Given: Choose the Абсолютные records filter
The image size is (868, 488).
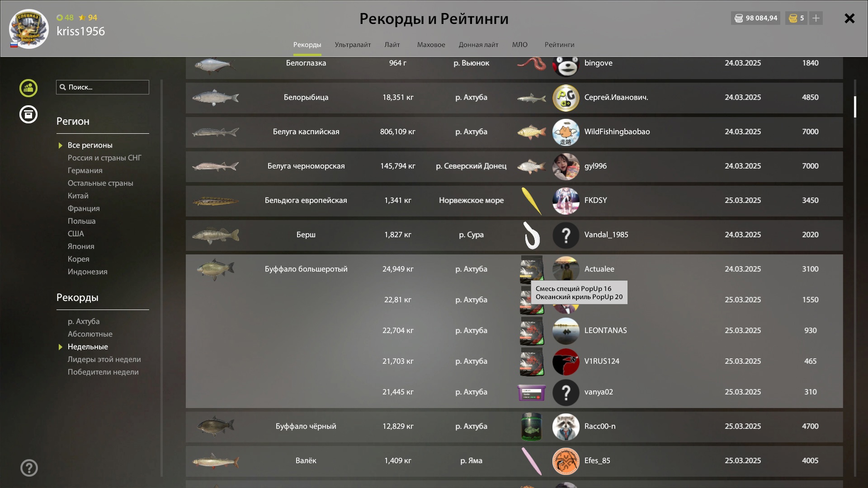Looking at the screenshot, I should tap(90, 334).
